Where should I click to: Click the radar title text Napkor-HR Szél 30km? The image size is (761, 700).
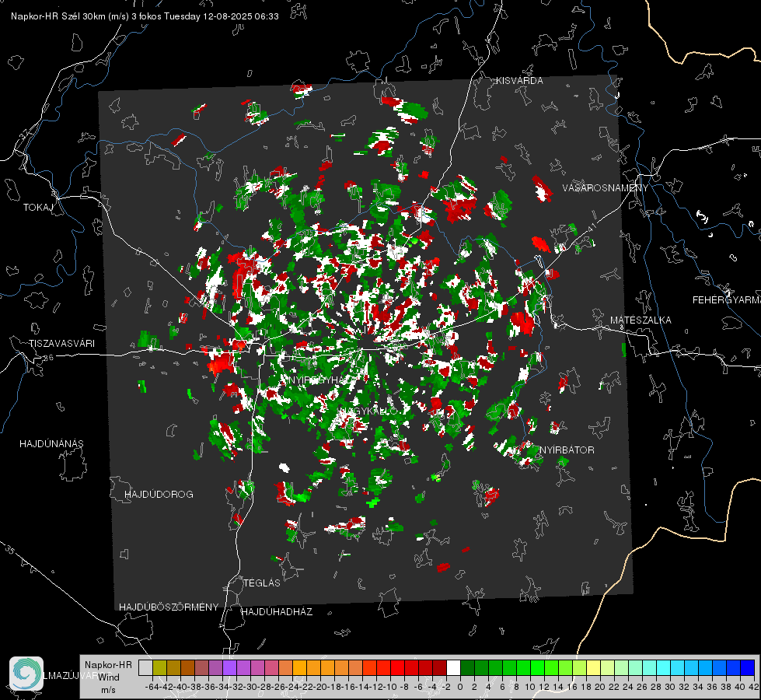pyautogui.click(x=70, y=16)
